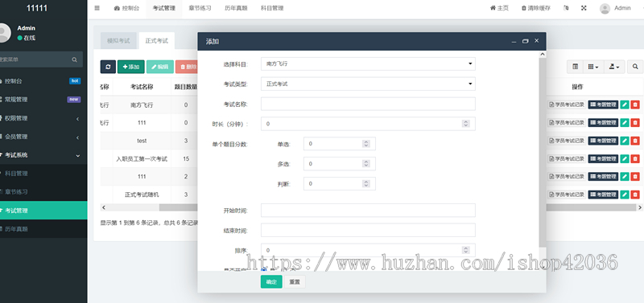The width and height of the screenshot is (644, 303).
Task: Open the language switch icon in header
Action: 567,8
